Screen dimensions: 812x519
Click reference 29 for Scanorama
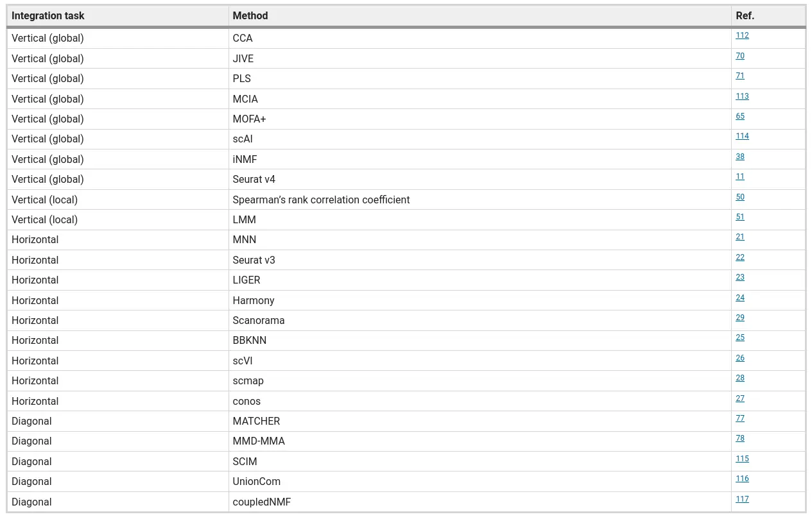coord(740,318)
